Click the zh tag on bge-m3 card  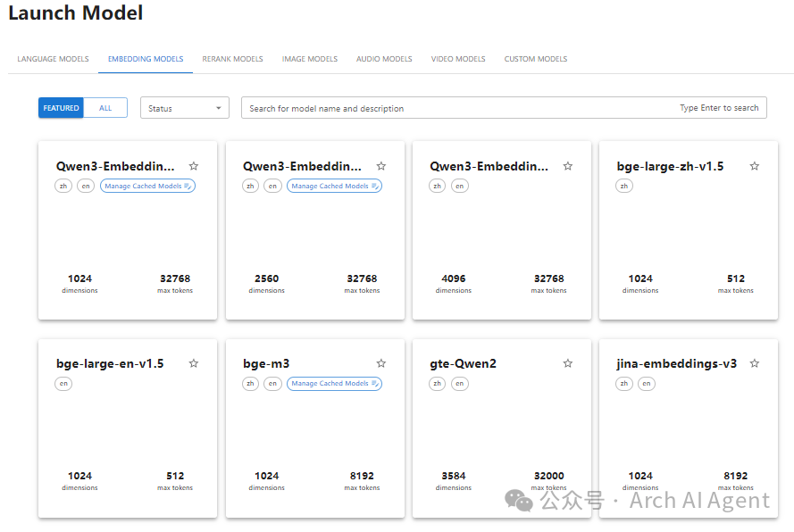click(x=250, y=384)
